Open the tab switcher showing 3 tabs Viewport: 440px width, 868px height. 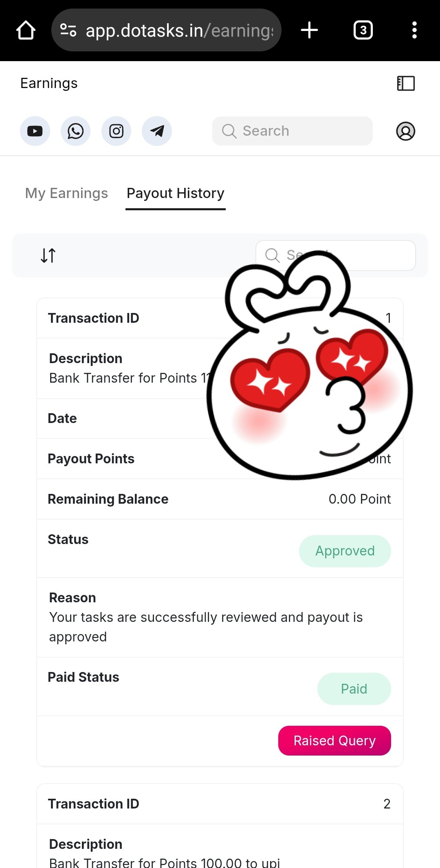tap(363, 30)
